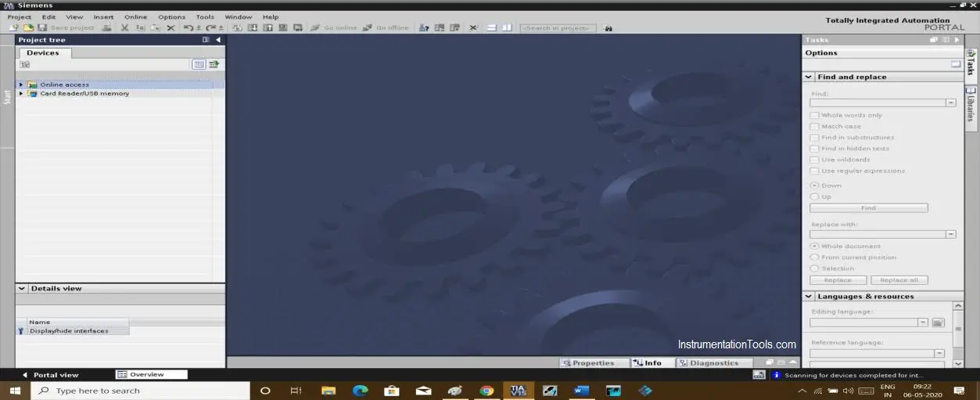Expand the Card Reader/USB memory node
Image resolution: width=980 pixels, height=400 pixels.
(x=21, y=93)
